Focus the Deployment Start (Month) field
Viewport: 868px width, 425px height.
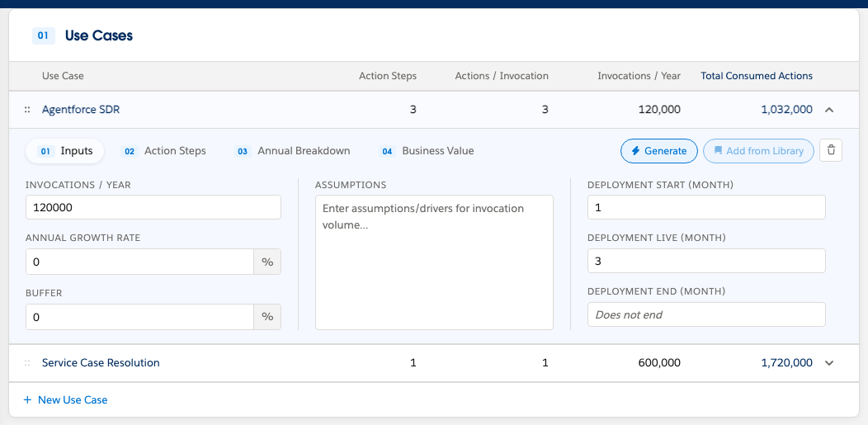(x=706, y=207)
